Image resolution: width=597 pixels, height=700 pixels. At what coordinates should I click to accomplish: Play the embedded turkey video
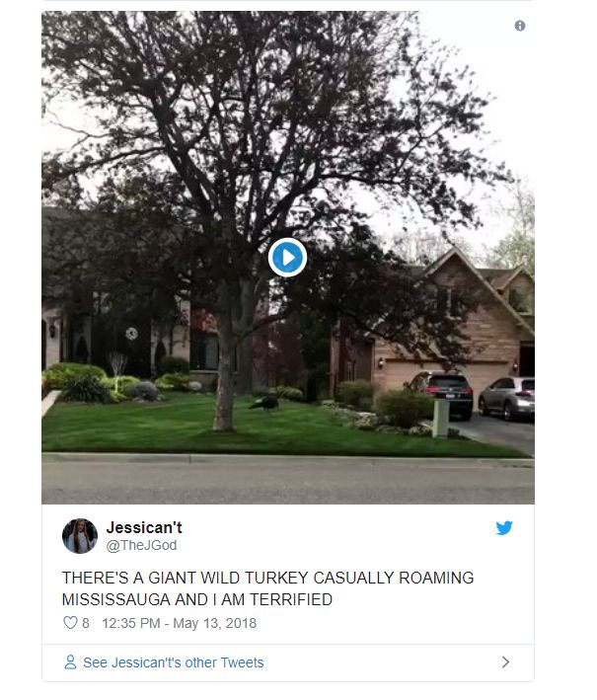pyautogui.click(x=287, y=258)
